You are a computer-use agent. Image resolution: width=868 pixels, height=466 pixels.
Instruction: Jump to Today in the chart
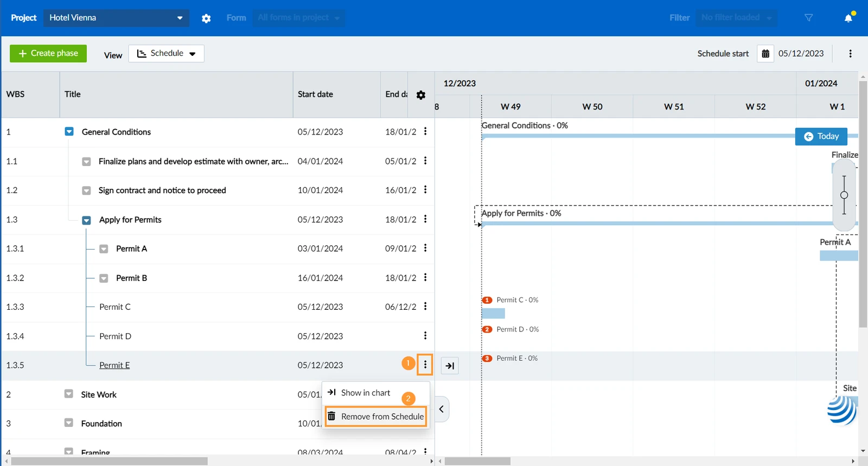click(821, 136)
